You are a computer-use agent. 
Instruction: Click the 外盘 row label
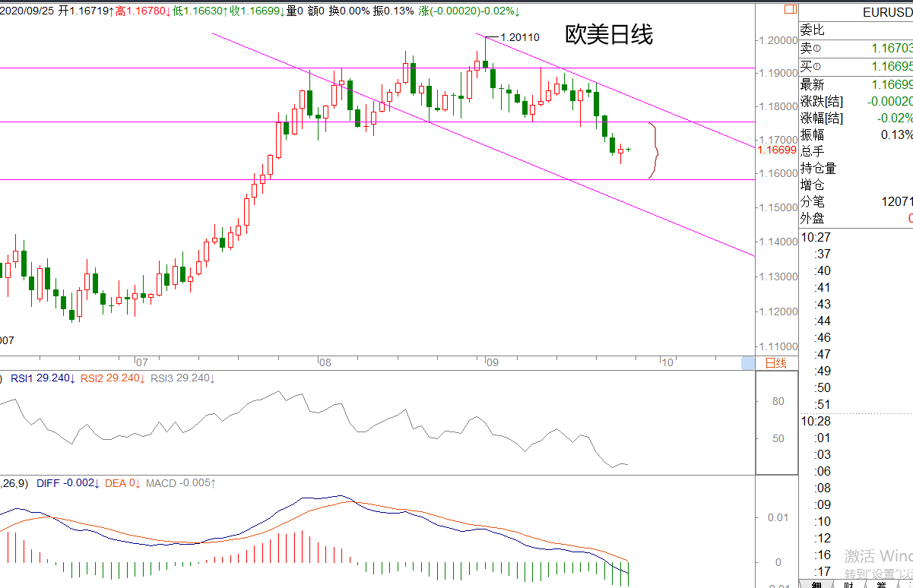812,218
